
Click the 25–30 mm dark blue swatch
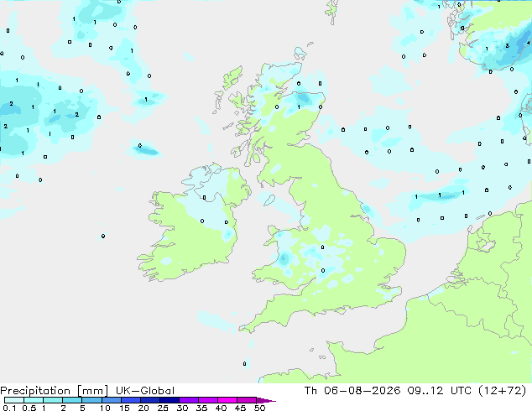(170, 400)
